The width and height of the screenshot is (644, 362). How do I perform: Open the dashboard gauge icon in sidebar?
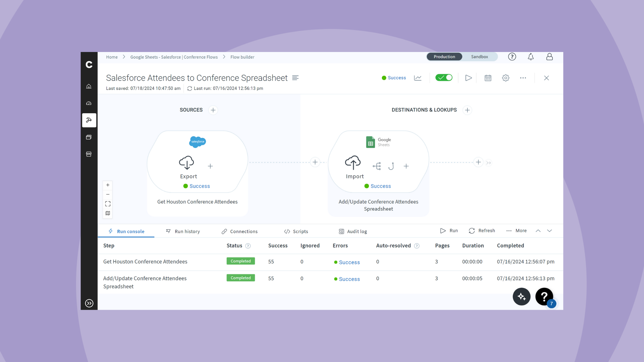(x=89, y=103)
